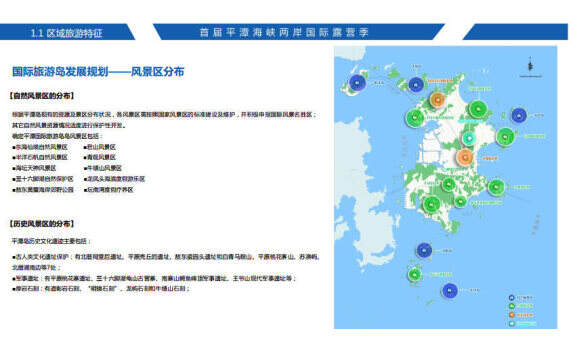The width and height of the screenshot is (570, 360).
Task: Select the green marker on the small southern island
Action: [x=414, y=275]
